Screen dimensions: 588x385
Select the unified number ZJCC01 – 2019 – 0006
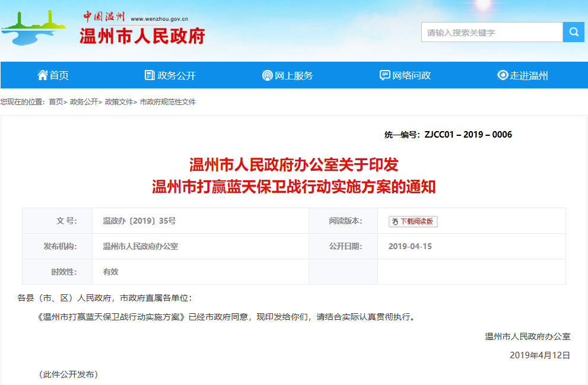468,135
